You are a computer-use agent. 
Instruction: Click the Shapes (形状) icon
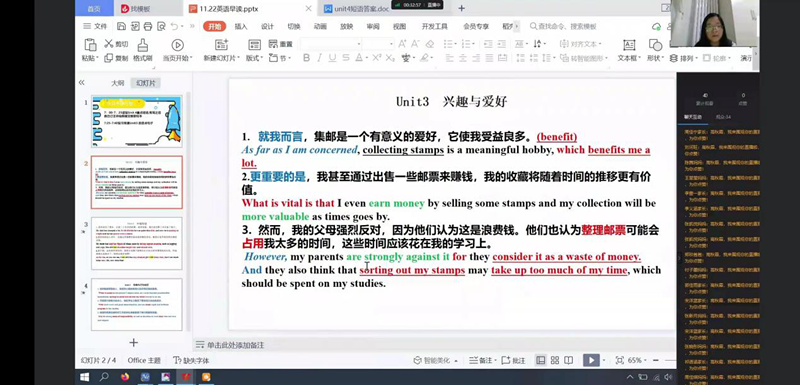pyautogui.click(x=655, y=45)
